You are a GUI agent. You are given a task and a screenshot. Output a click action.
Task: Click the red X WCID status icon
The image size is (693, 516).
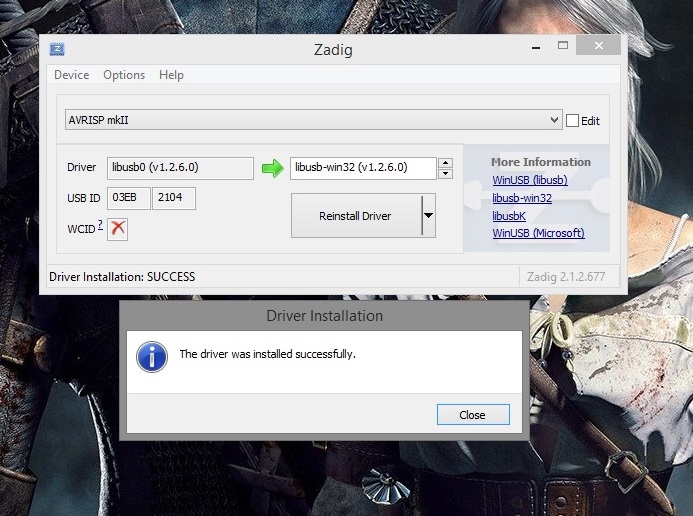tap(118, 229)
